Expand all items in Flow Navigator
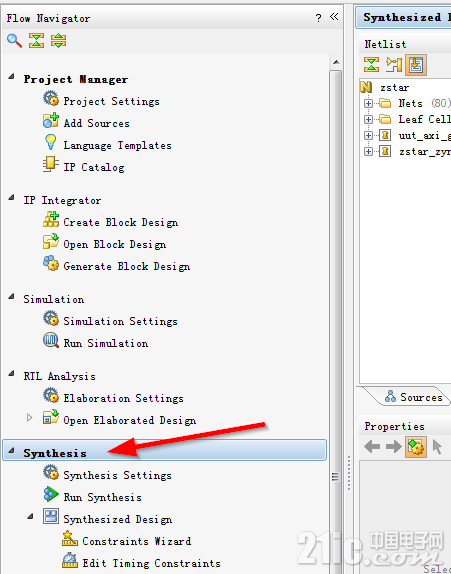 [x=59, y=40]
